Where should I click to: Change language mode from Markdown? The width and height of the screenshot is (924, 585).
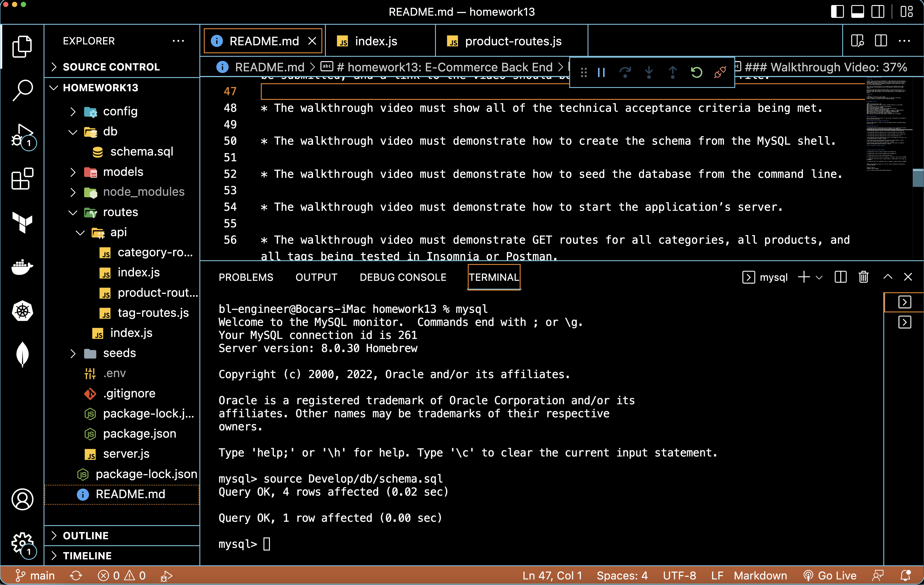[760, 576]
